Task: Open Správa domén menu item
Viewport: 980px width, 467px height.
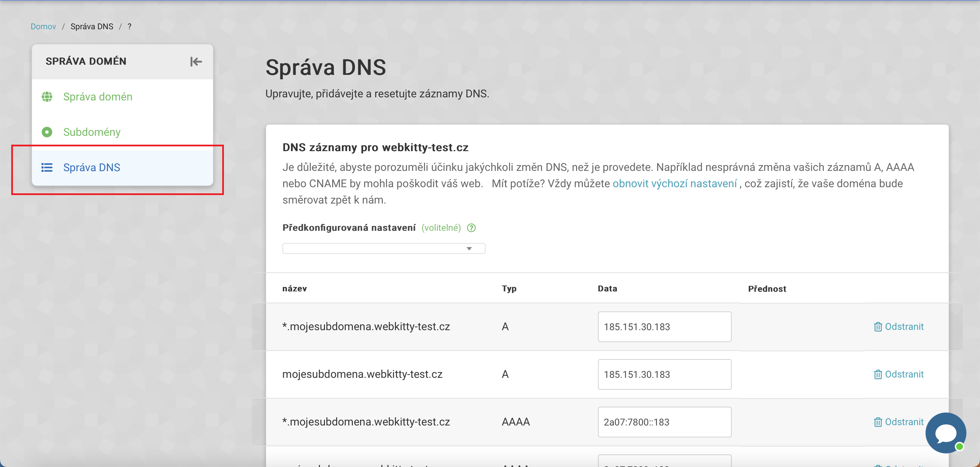Action: tap(122, 97)
